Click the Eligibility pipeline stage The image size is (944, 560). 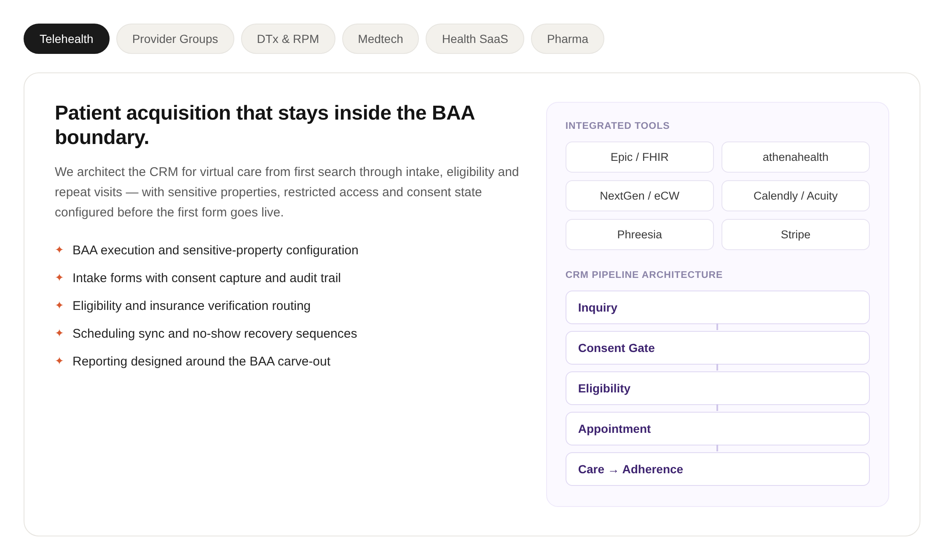click(718, 388)
